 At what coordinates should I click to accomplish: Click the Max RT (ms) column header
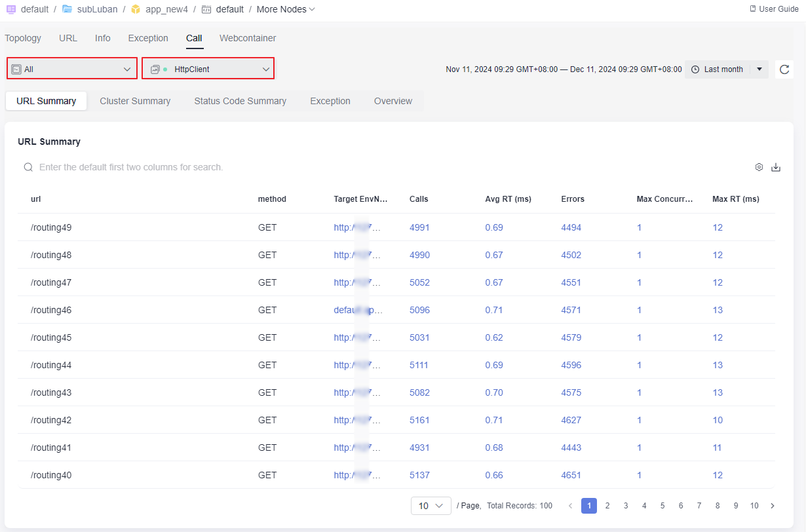(x=736, y=199)
